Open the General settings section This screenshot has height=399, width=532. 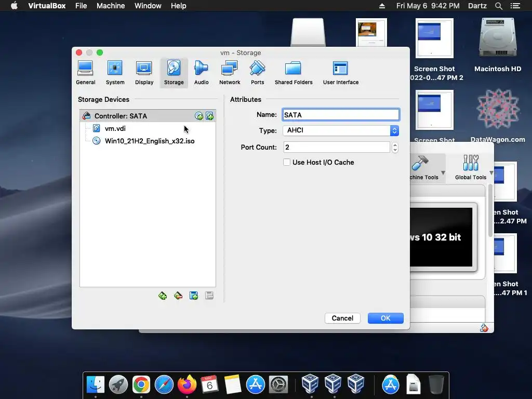click(86, 73)
